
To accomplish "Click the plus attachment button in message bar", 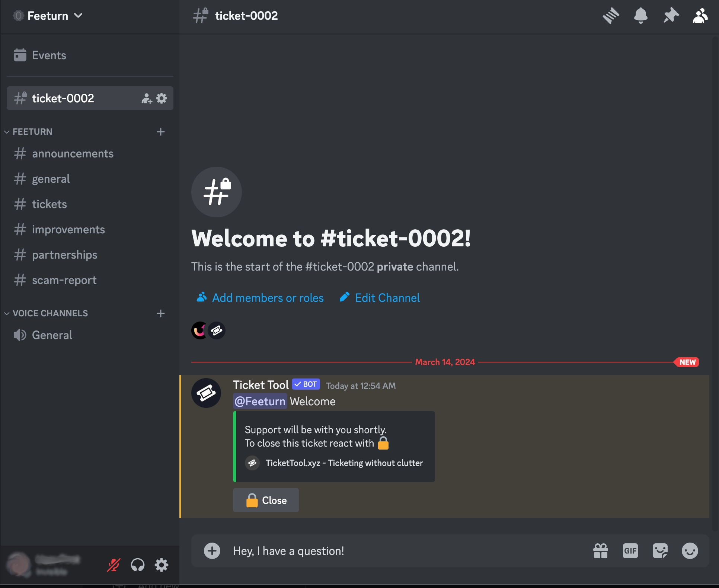I will [212, 551].
